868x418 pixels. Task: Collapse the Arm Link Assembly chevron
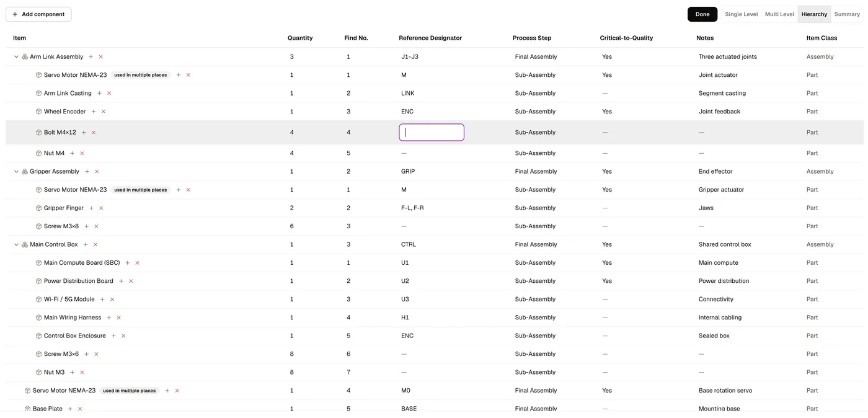point(16,56)
